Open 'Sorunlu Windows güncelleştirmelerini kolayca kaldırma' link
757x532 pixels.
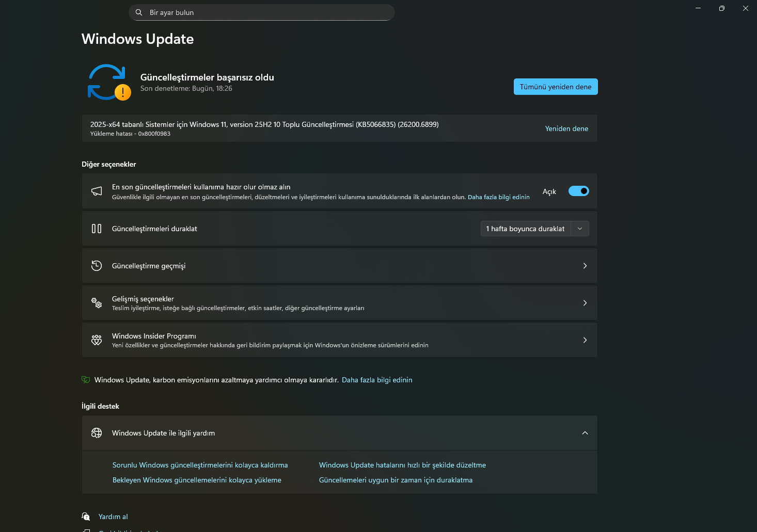(x=200, y=465)
